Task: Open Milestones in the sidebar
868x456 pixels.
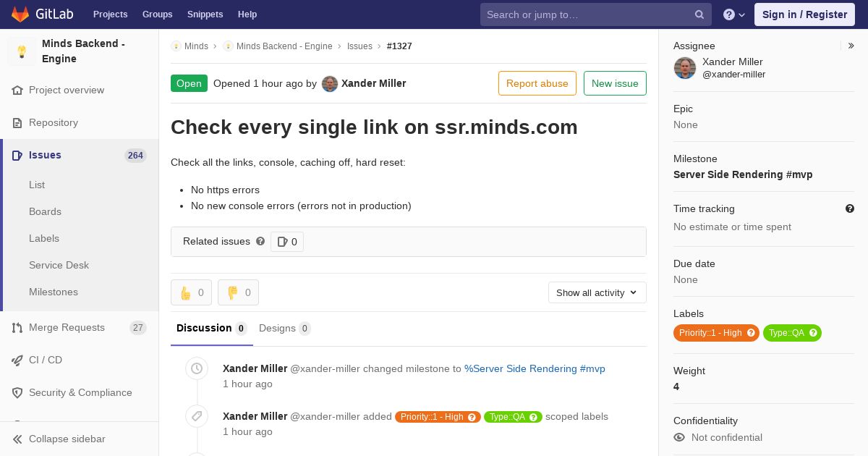Action: pyautogui.click(x=54, y=292)
